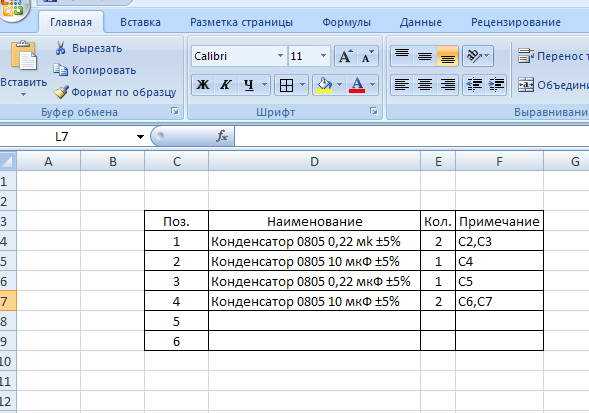Select cell containing C2,C3
The width and height of the screenshot is (589, 413).
(499, 241)
